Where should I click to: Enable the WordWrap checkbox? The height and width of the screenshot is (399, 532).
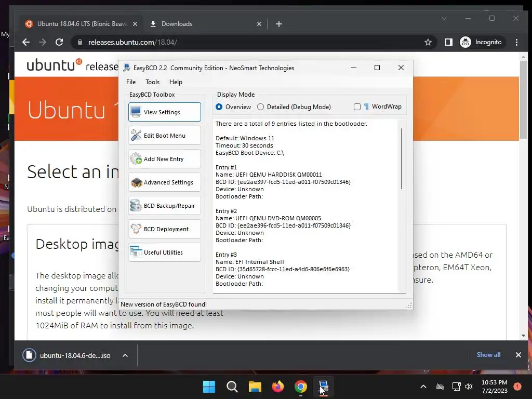(x=357, y=107)
